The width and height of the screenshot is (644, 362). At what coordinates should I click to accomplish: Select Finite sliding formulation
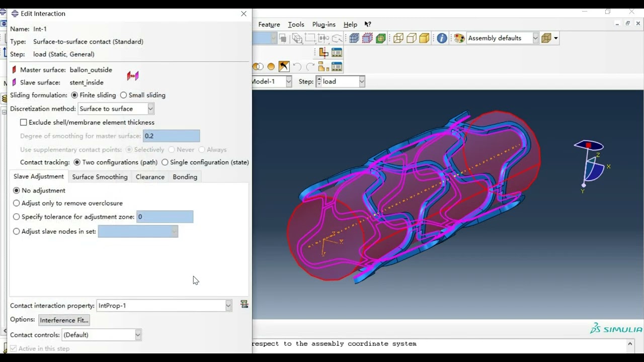click(x=74, y=95)
